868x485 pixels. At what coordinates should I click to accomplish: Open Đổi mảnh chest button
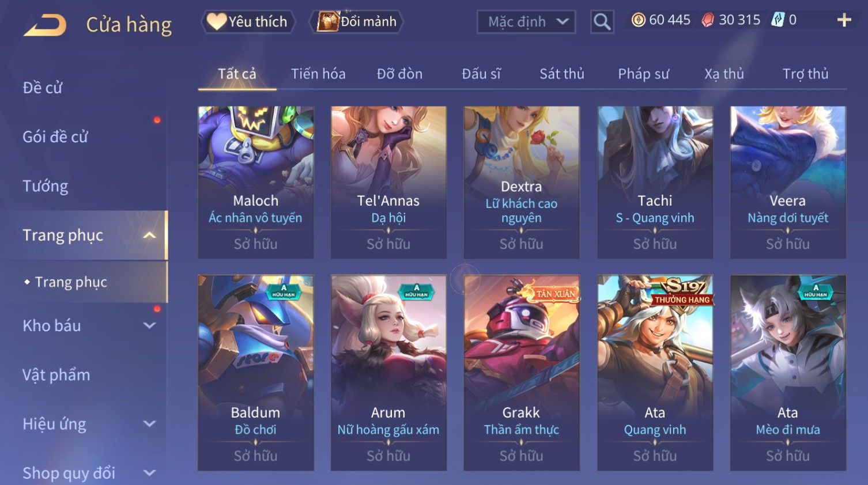coord(356,22)
